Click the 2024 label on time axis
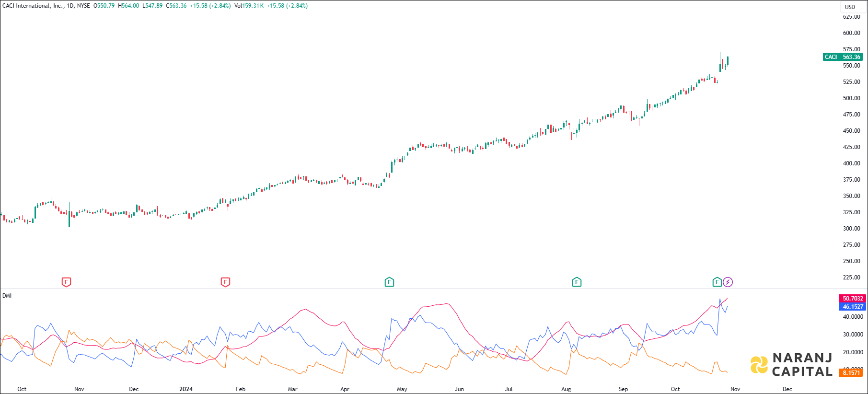The width and height of the screenshot is (868, 394). coord(186,389)
